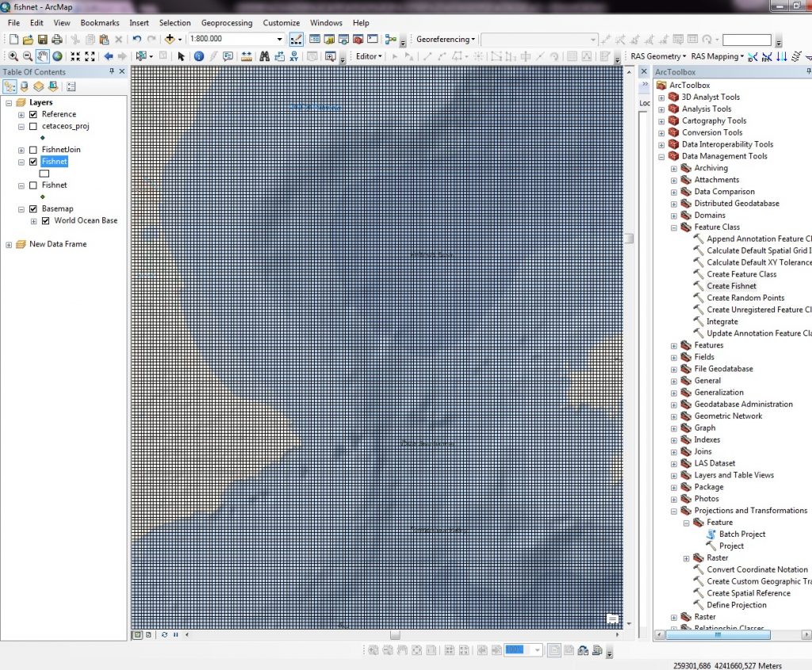Open the Find binoculars tool
This screenshot has width=812, height=670.
tap(265, 56)
